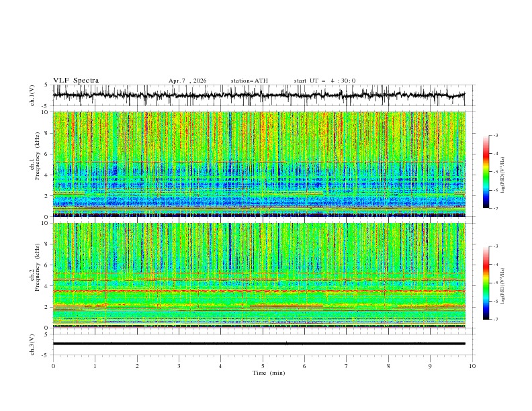532x411 pixels.
Task: Click the "-3" label on ch.1 color bar
Action: click(495, 135)
